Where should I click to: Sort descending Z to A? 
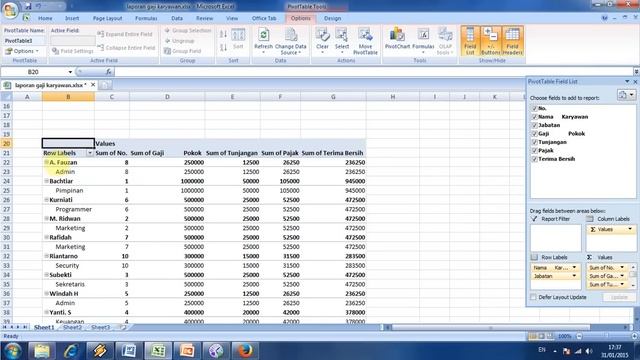click(223, 48)
